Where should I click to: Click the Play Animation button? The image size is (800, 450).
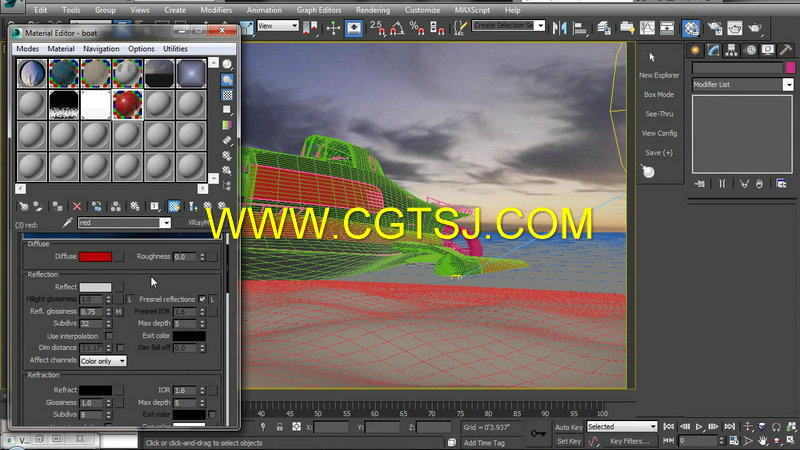(699, 427)
